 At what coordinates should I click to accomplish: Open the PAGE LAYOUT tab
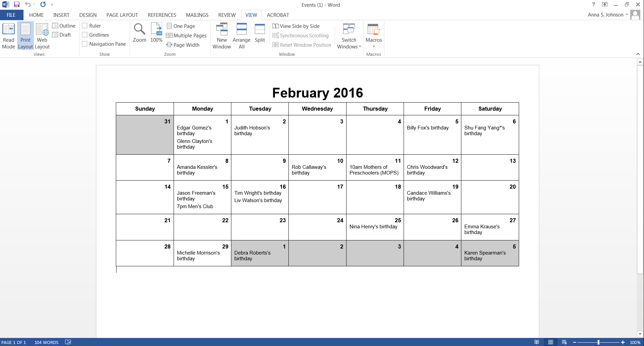pos(122,15)
